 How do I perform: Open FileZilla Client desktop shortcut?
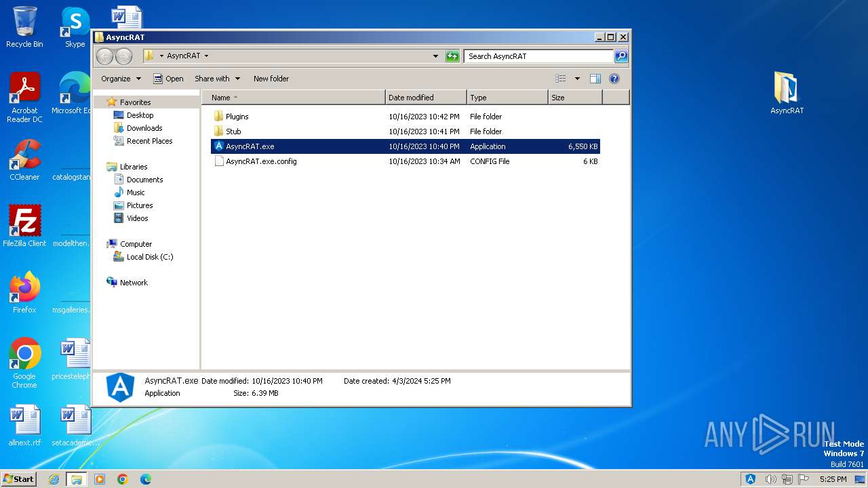point(24,226)
